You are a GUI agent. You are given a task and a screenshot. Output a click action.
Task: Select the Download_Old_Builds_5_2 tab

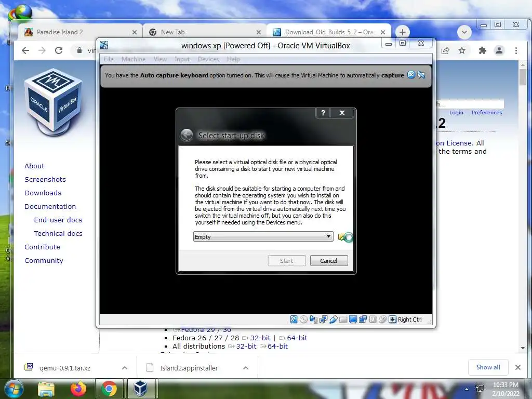pyautogui.click(x=329, y=32)
